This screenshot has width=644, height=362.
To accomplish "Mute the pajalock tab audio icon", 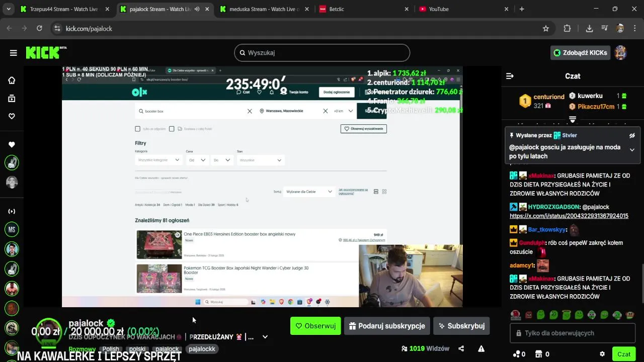I will point(197,9).
